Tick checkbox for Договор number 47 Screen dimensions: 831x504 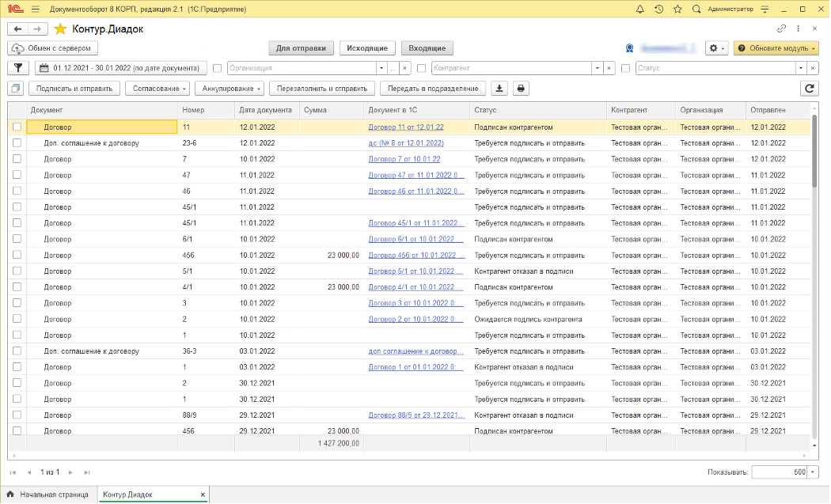pyautogui.click(x=17, y=175)
